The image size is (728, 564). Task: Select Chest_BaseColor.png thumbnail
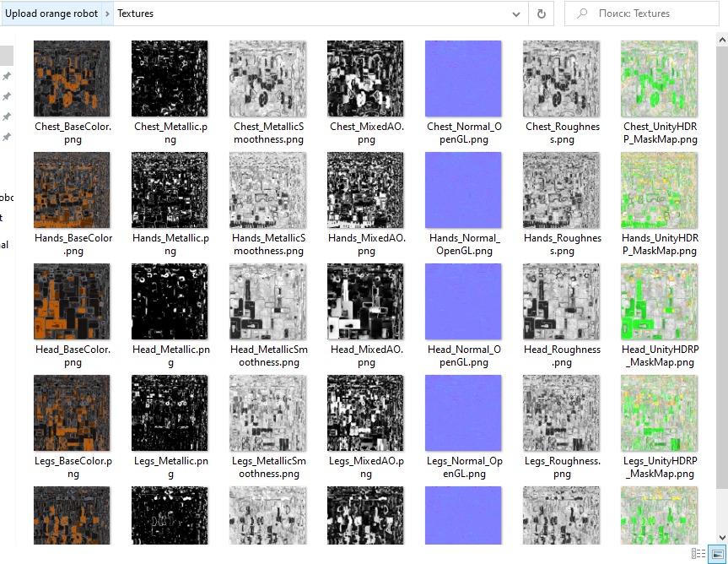click(x=72, y=79)
